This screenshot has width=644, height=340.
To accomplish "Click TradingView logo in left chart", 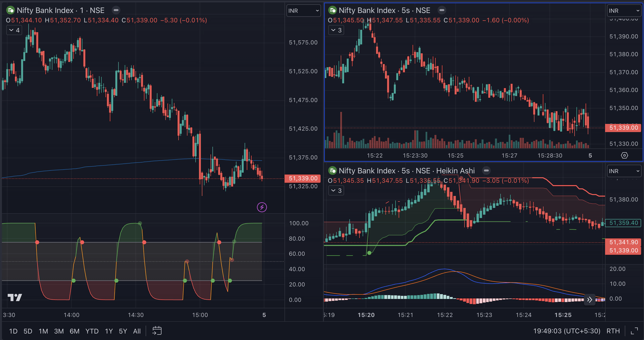I will coord(15,297).
